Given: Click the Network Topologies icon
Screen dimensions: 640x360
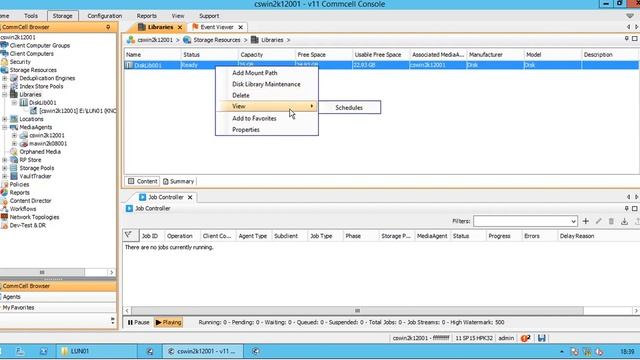Looking at the screenshot, I should point(4,217).
